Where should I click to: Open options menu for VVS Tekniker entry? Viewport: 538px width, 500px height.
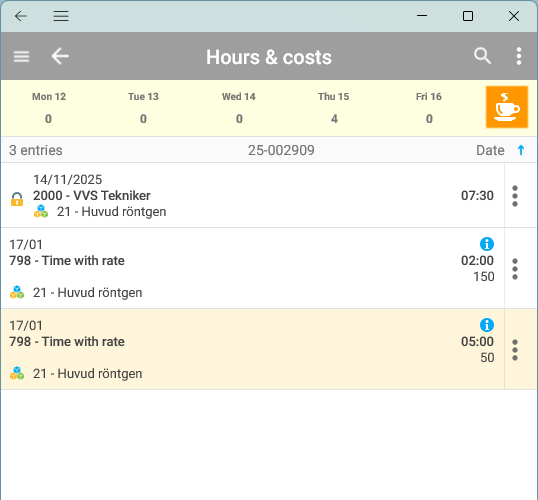515,196
